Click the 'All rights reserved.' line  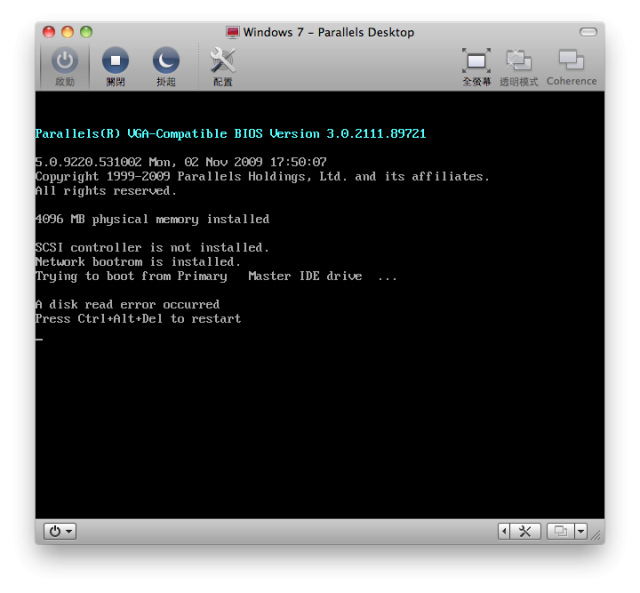pyautogui.click(x=106, y=191)
